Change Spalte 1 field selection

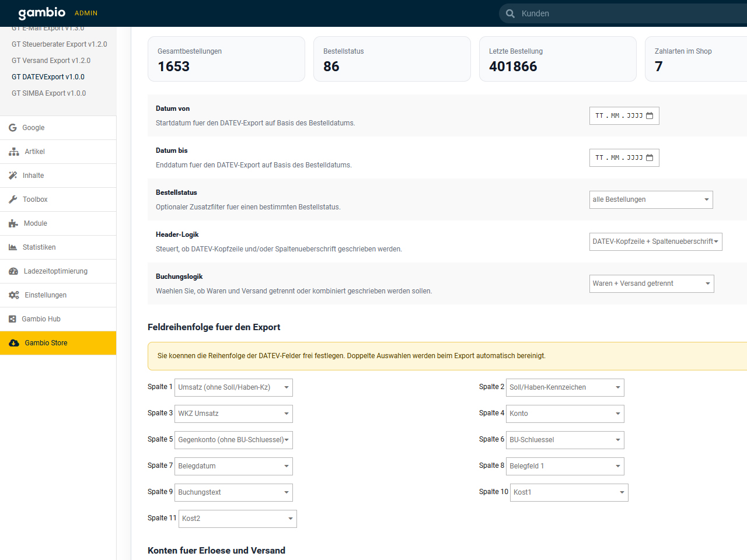(x=233, y=387)
